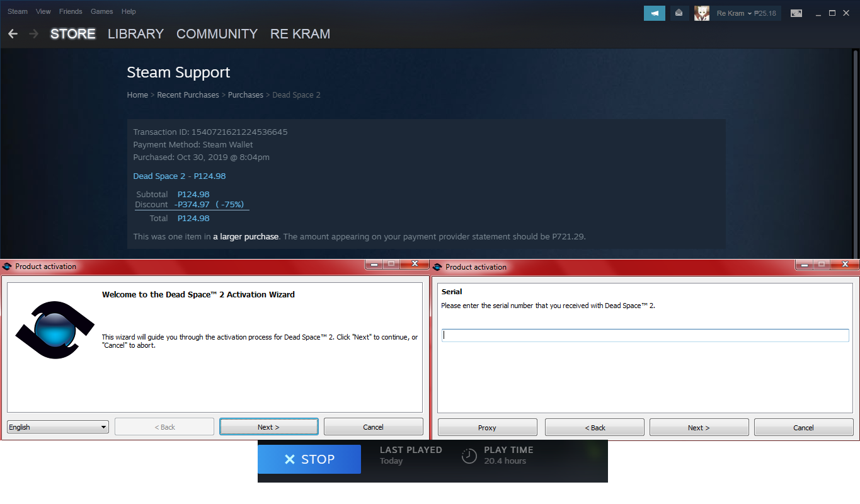Click Next in the Welcome wizard

coord(268,427)
